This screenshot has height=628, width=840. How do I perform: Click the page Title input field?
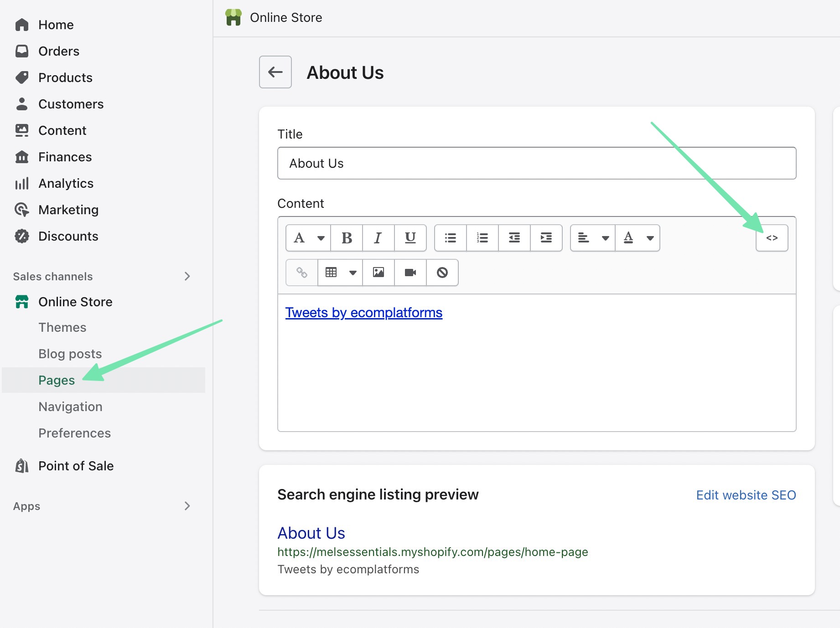536,163
